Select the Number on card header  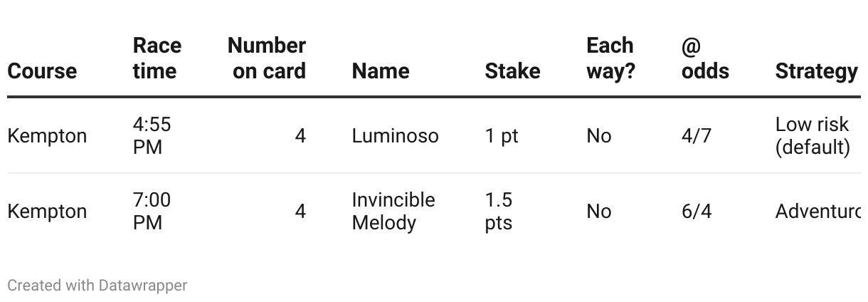pyautogui.click(x=267, y=58)
